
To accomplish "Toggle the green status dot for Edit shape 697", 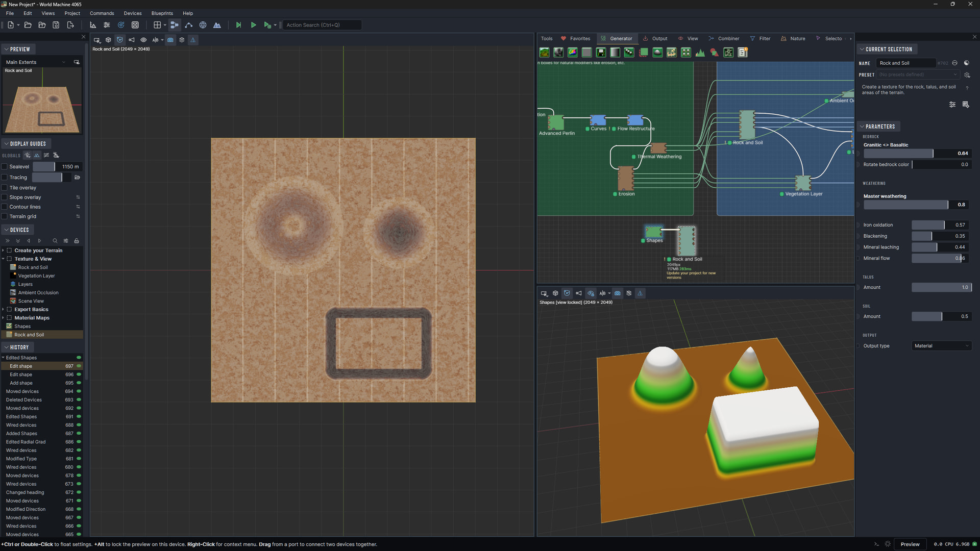I will pos(79,366).
